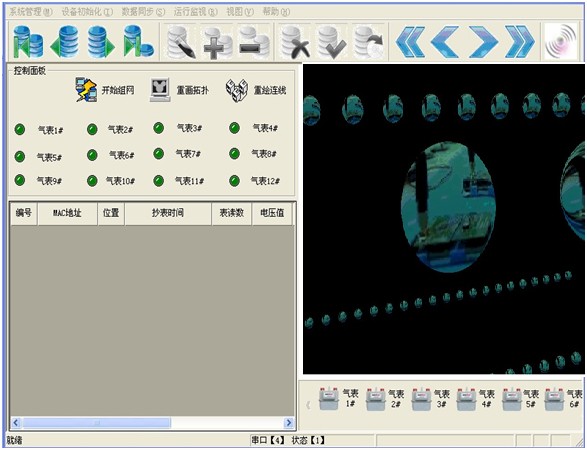Click the 开始组网 button
This screenshot has height=450, width=587.
tap(105, 90)
